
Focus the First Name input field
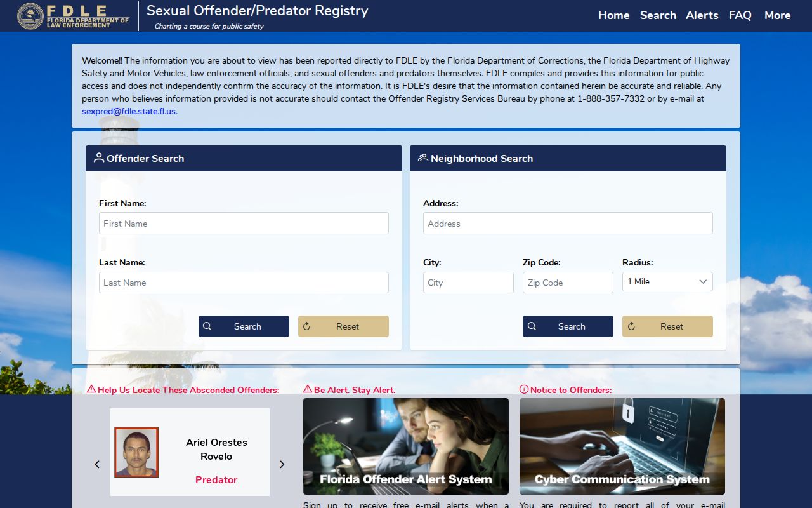point(244,224)
